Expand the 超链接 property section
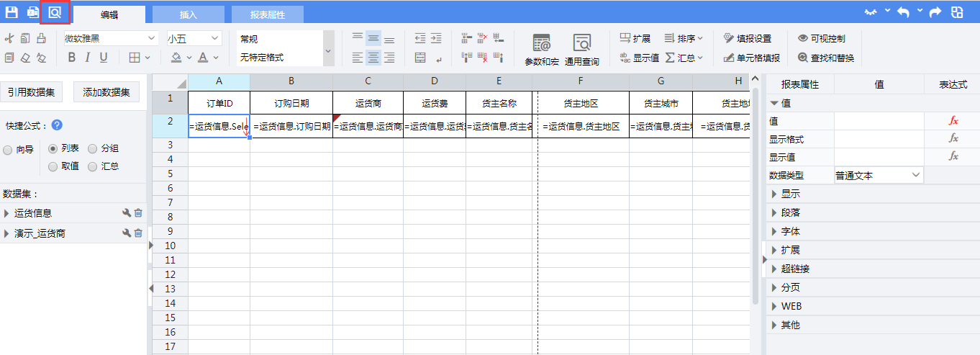This screenshot has height=355, width=980. click(x=794, y=269)
